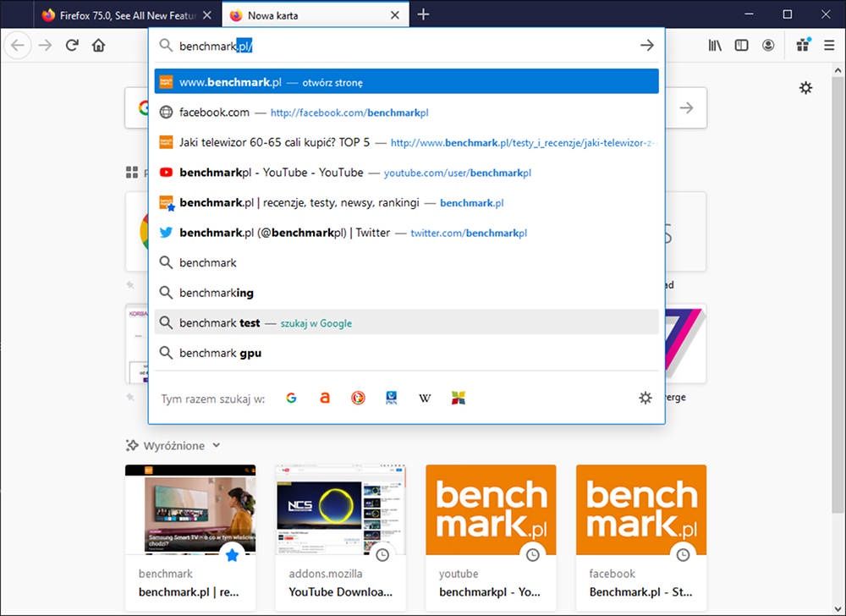Viewport: 846px width, 616px height.
Task: Close the Nowa karta tab
Action: [395, 15]
